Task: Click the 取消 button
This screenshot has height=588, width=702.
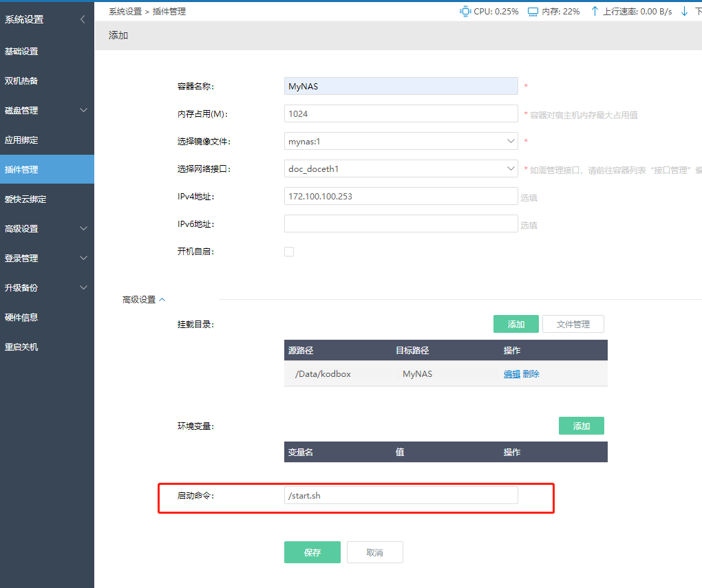Action: pyautogui.click(x=374, y=552)
